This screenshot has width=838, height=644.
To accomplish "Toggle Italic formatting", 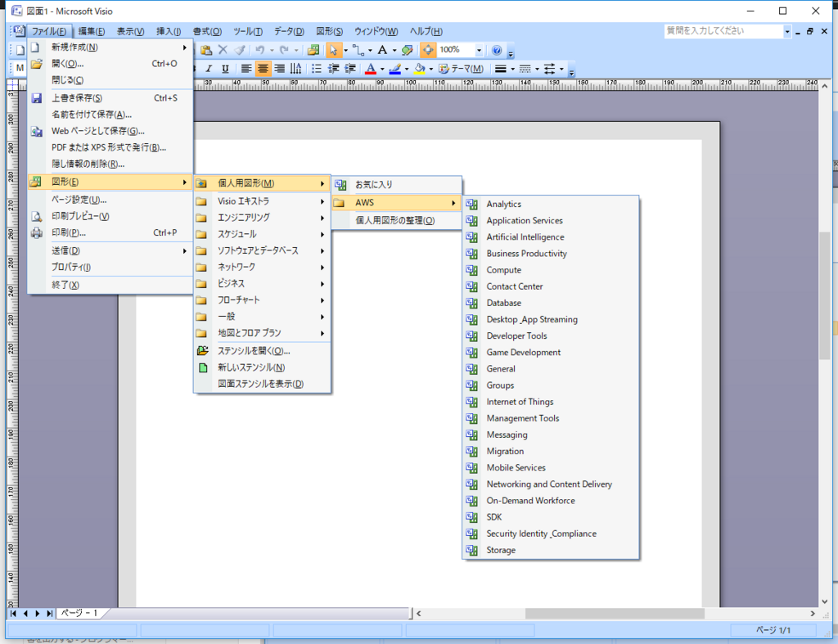I will click(x=209, y=69).
